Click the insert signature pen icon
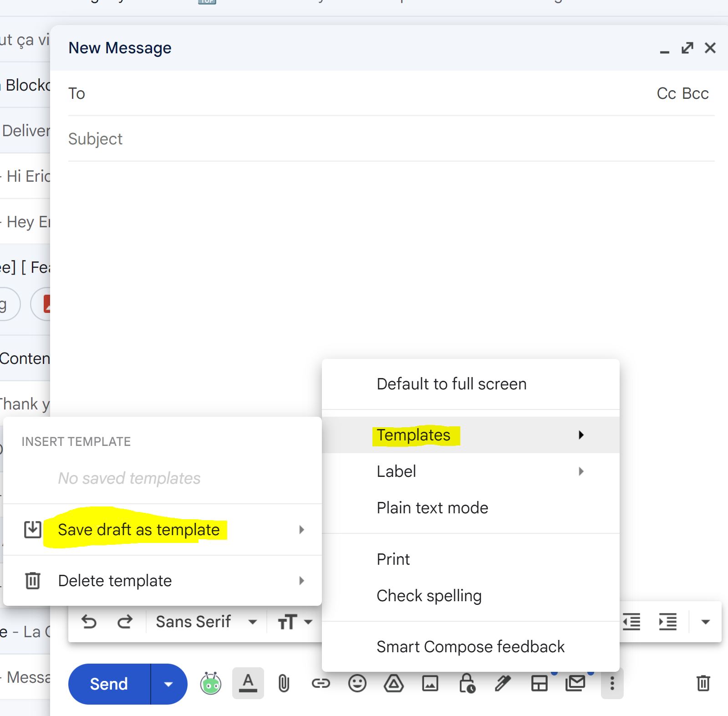Viewport: 728px width, 716px height. 503,684
